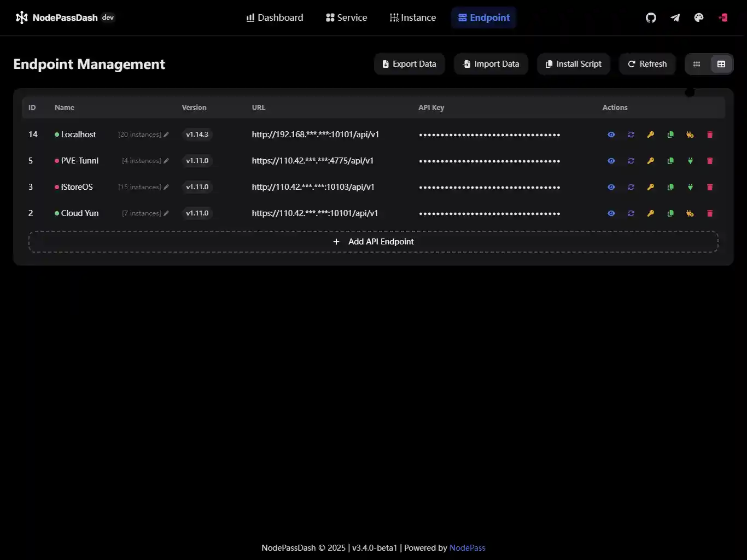Delete the iStoreOS endpoint via trash icon

pos(710,187)
